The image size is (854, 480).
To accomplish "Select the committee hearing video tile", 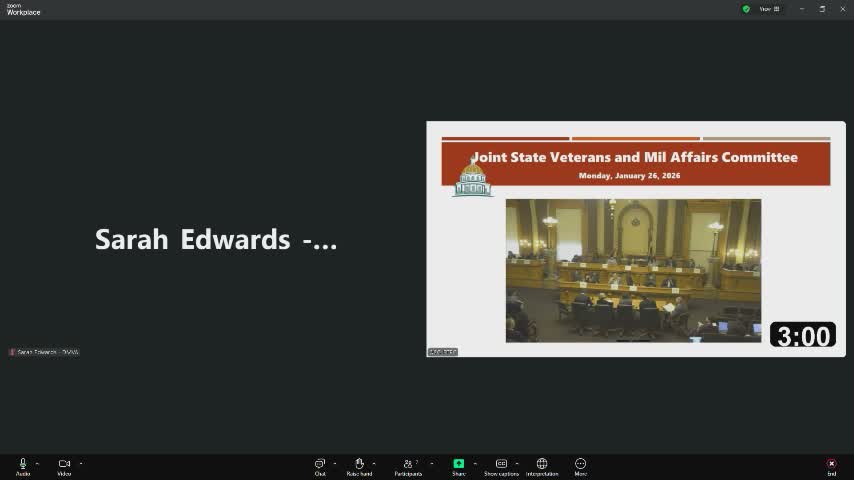I will [x=633, y=270].
